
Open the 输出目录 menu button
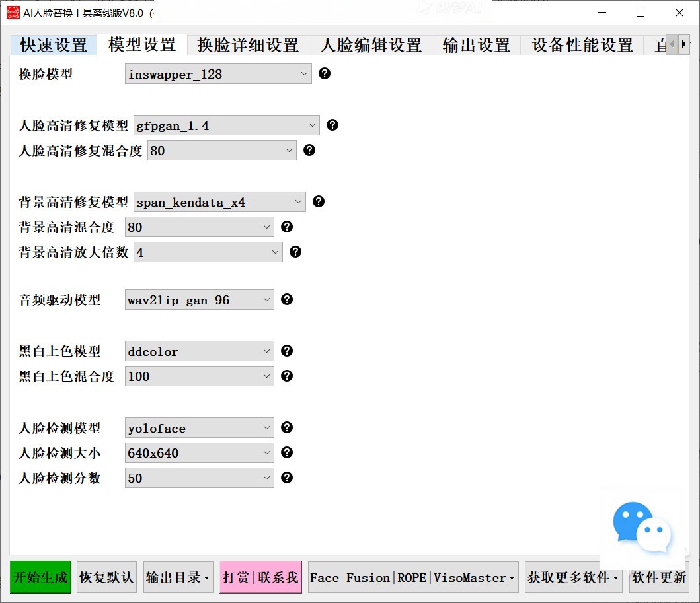click(x=178, y=577)
